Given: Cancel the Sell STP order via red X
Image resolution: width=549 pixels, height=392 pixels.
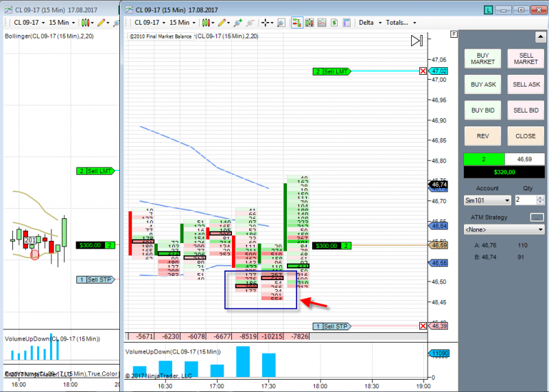Looking at the screenshot, I should point(423,326).
